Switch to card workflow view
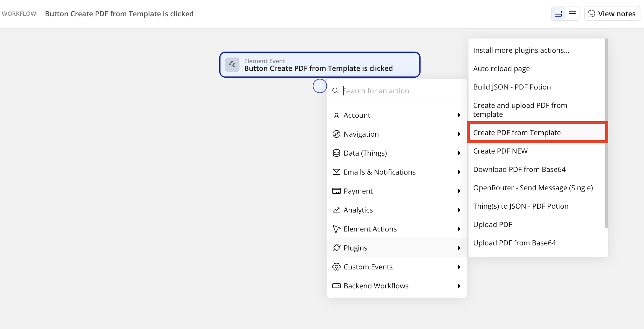This screenshot has height=329, width=644. (x=558, y=14)
